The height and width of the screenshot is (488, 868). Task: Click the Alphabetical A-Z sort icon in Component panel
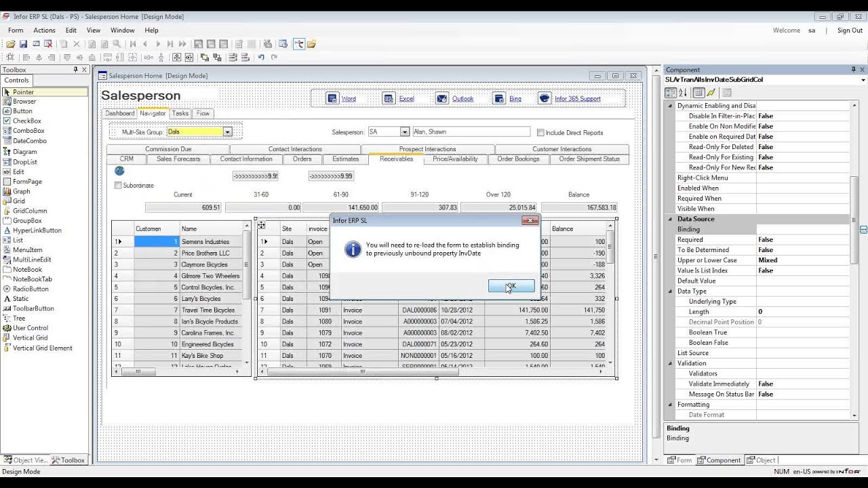tap(683, 93)
